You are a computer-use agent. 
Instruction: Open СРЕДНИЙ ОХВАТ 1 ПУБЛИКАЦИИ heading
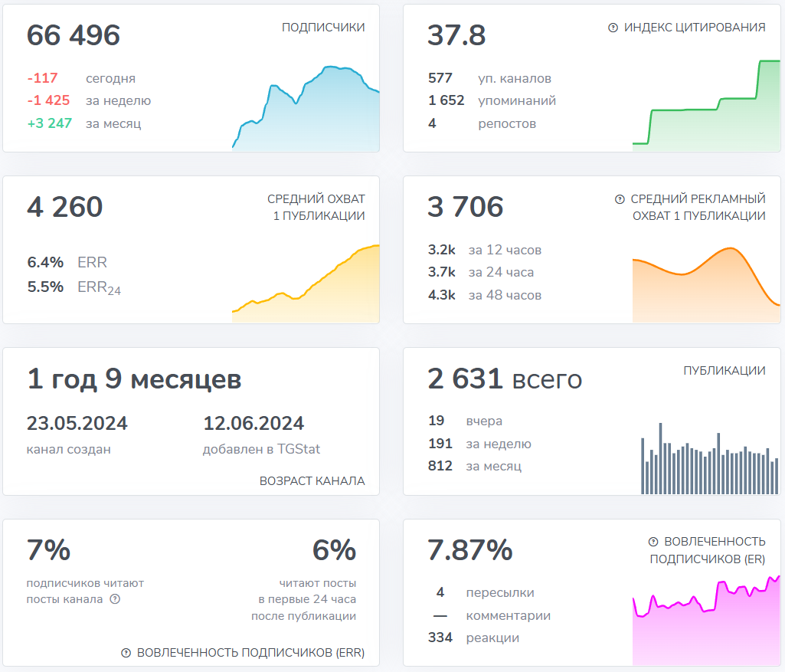[316, 208]
